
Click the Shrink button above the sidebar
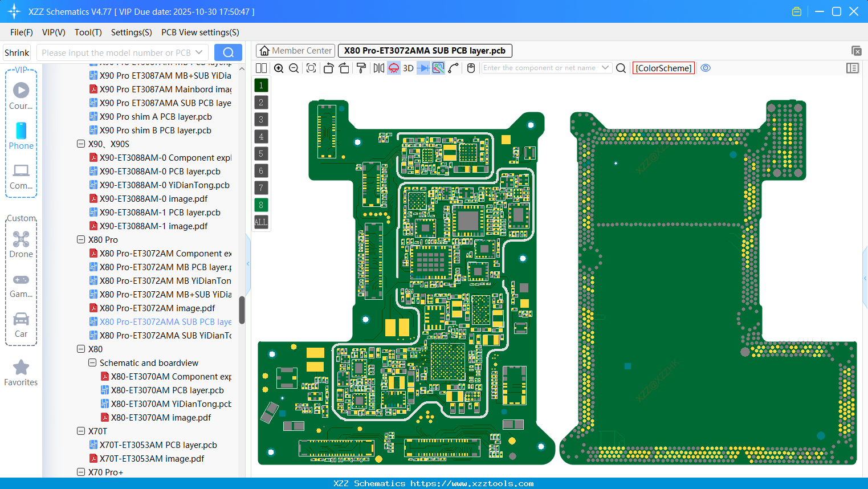(17, 52)
